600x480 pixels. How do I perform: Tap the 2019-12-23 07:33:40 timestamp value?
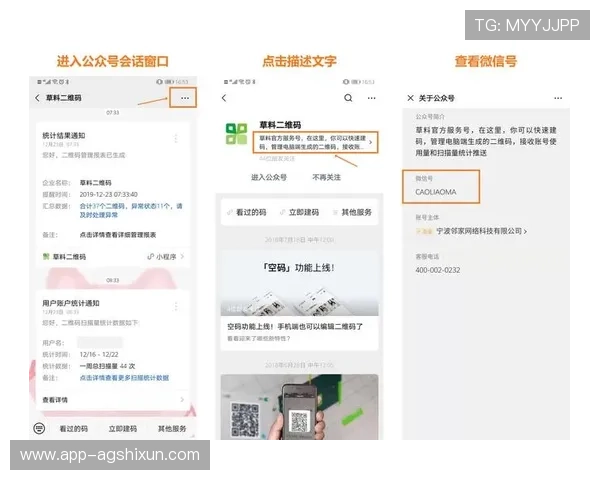(x=109, y=194)
